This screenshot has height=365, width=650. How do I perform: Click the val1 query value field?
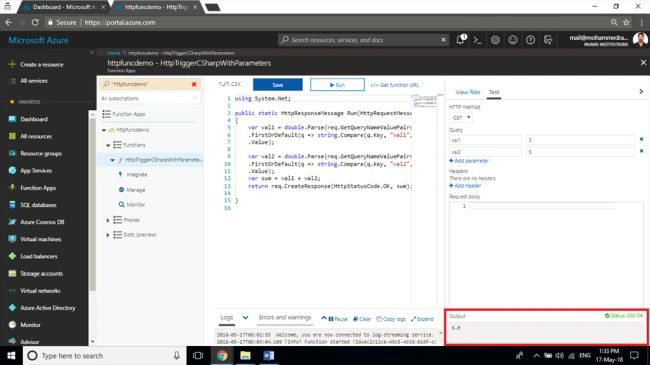click(x=580, y=140)
